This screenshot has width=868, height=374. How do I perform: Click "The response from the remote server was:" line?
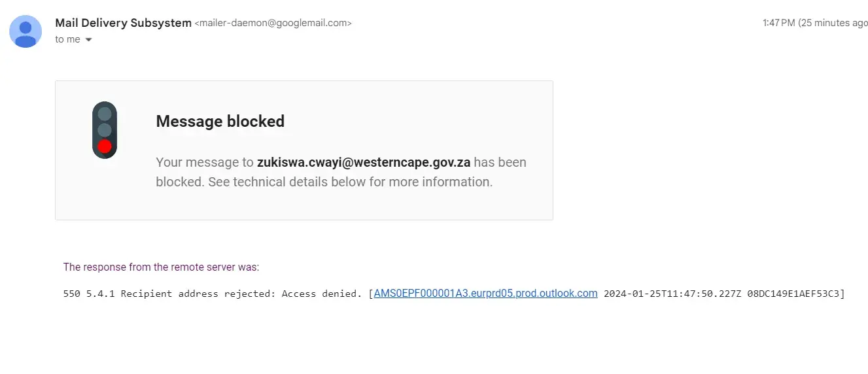[161, 267]
